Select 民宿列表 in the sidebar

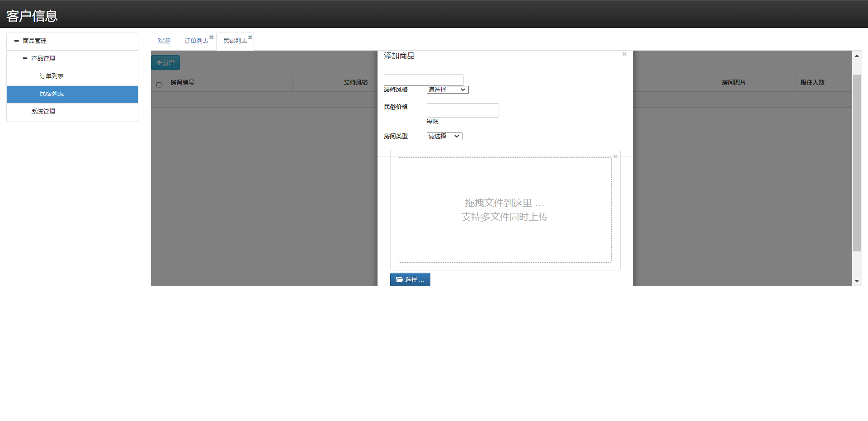(x=72, y=94)
